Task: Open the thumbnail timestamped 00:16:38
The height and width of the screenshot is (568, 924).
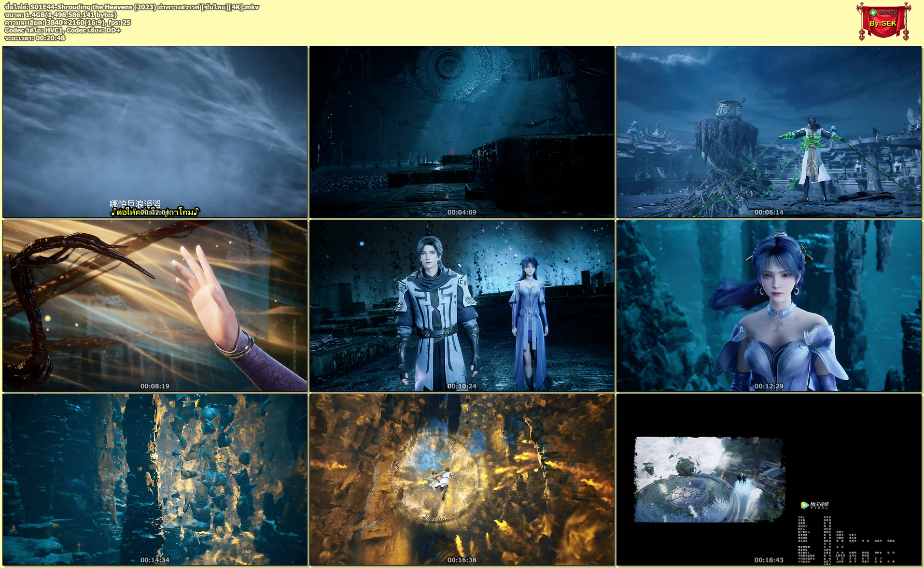Action: 462,480
